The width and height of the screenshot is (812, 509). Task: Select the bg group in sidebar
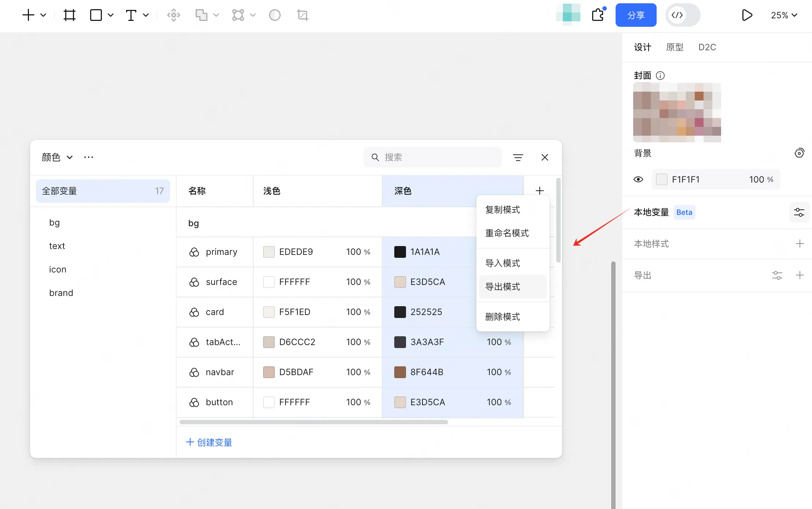(x=54, y=223)
